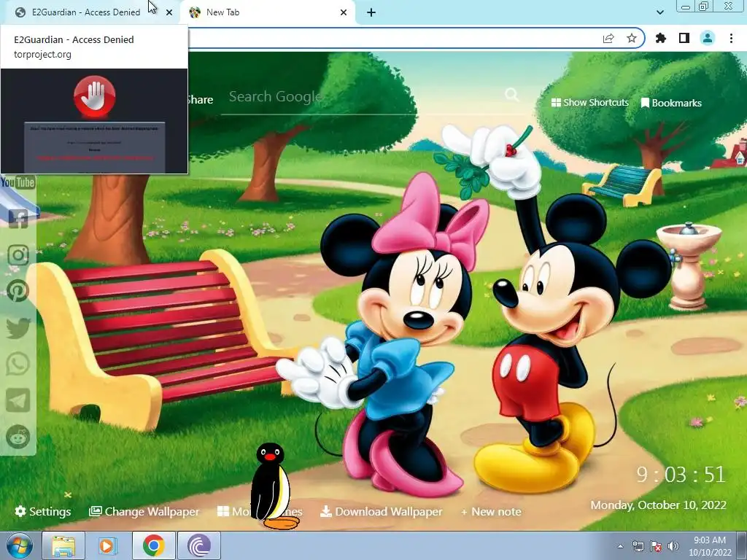Open the Chrome profile avatar

(x=708, y=38)
